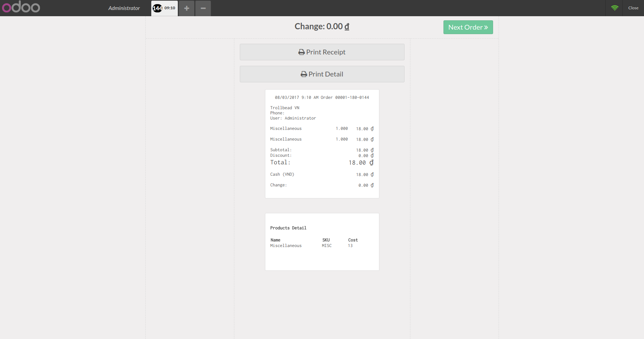Select the Name column header

click(x=275, y=240)
